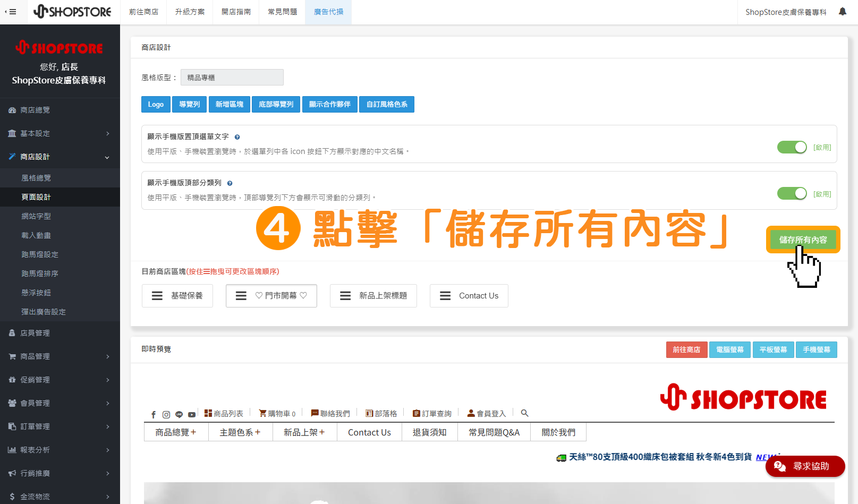Open 商品總覽+ in preview navigation
Screen dimensions: 858x504
coord(176,432)
